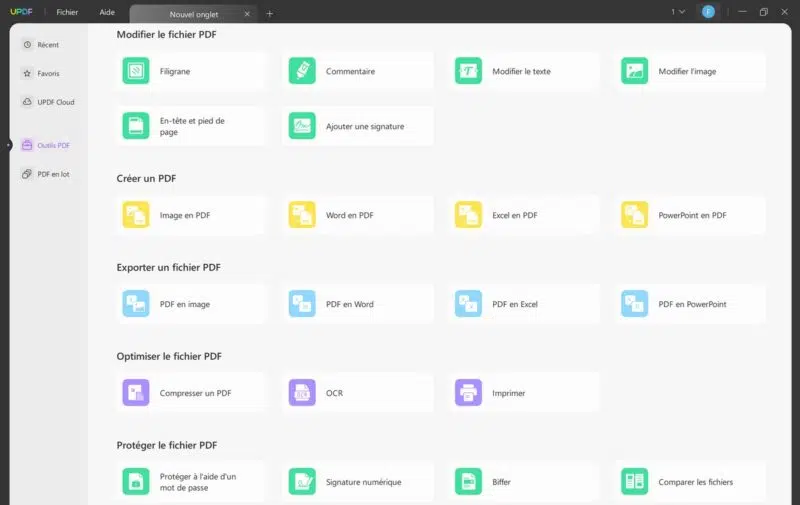Image resolution: width=800 pixels, height=505 pixels.
Task: Select the Signature numérique icon
Action: pyautogui.click(x=302, y=482)
